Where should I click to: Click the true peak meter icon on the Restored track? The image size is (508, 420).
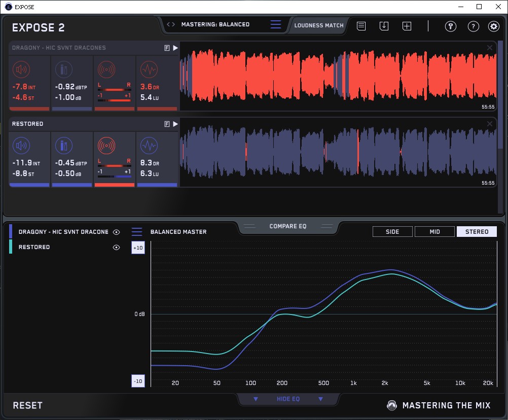pos(64,146)
